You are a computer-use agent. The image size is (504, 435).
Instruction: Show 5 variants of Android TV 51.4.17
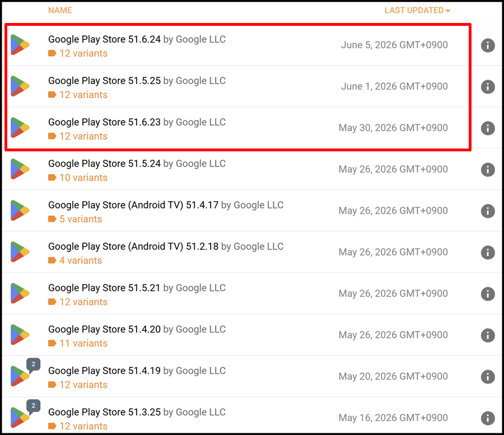(75, 219)
